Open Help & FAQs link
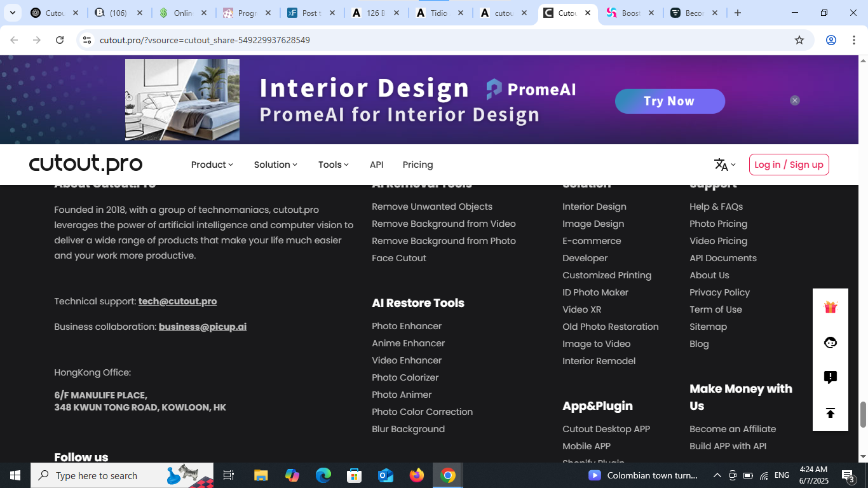868x488 pixels. click(x=716, y=207)
